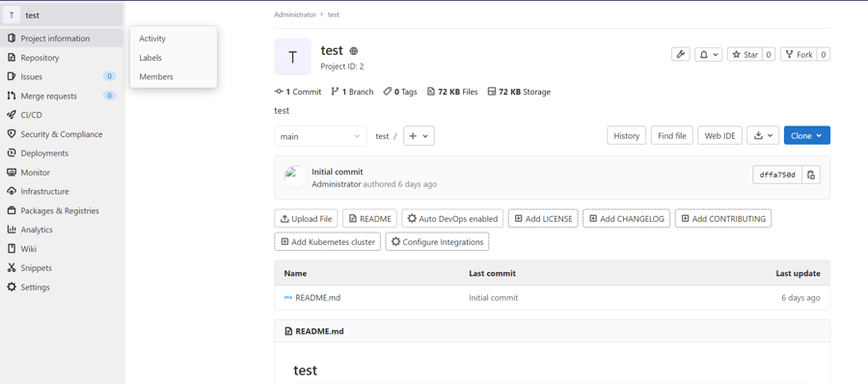
Task: Click the Deployments sidebar icon
Action: (11, 153)
